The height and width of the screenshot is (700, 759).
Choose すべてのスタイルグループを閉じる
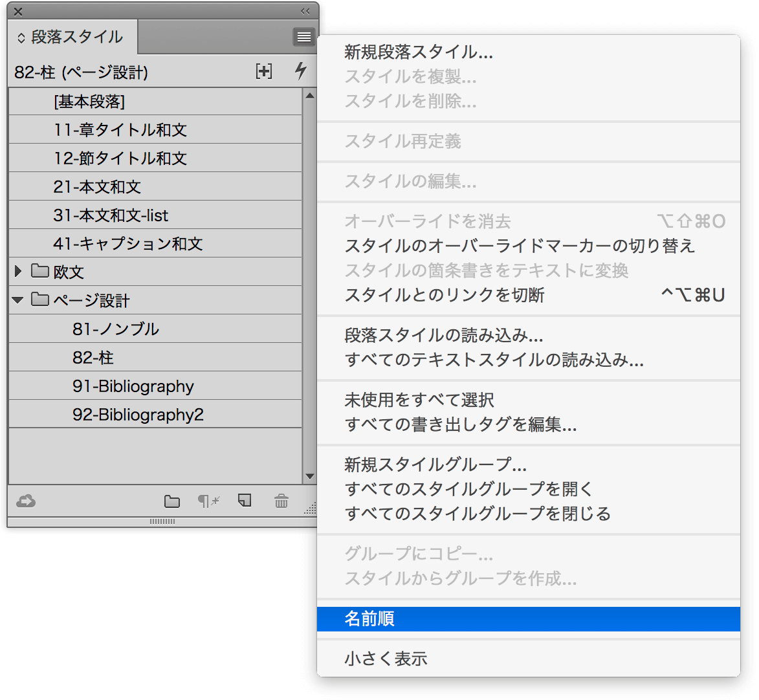(529, 514)
